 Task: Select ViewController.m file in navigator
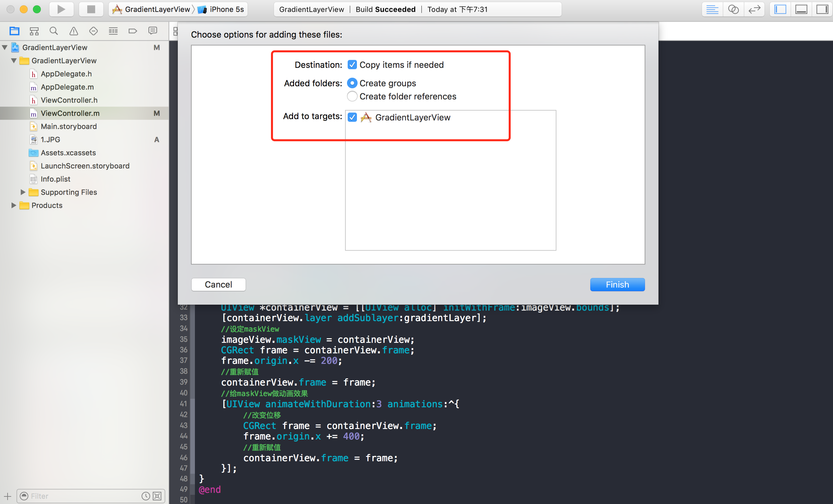(x=70, y=113)
